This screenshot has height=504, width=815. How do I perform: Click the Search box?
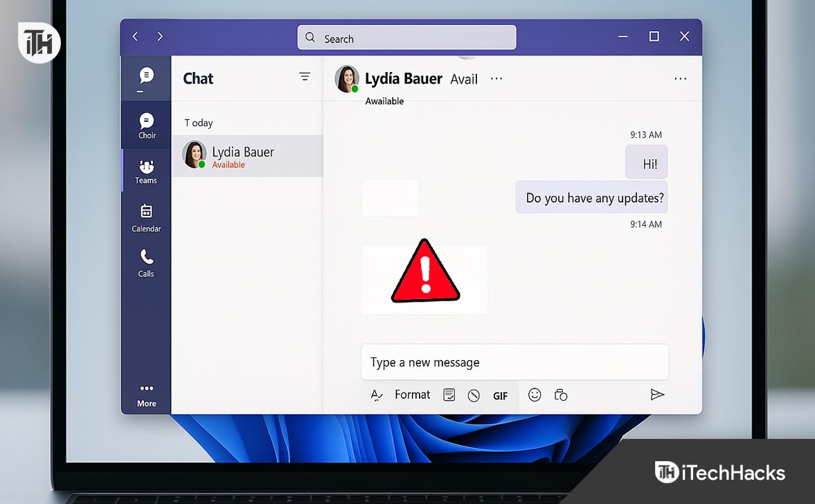tap(406, 38)
